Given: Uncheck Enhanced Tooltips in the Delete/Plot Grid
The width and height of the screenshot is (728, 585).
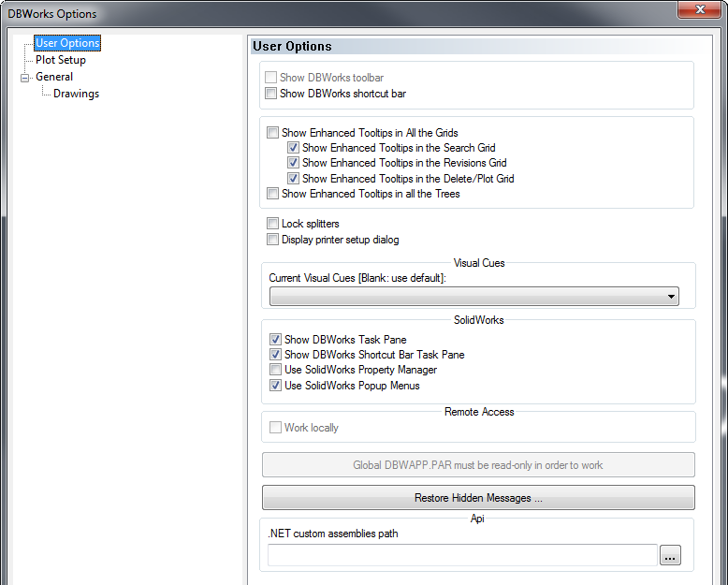Looking at the screenshot, I should point(293,178).
